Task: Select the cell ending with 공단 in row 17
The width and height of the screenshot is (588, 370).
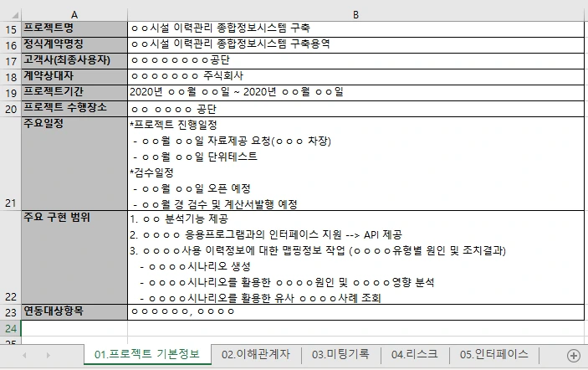Action: click(x=355, y=61)
